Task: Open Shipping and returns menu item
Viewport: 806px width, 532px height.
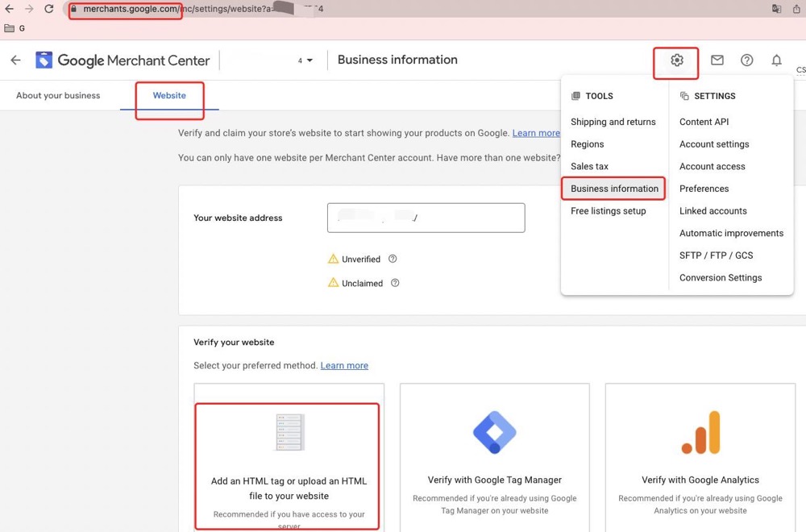Action: [x=613, y=122]
